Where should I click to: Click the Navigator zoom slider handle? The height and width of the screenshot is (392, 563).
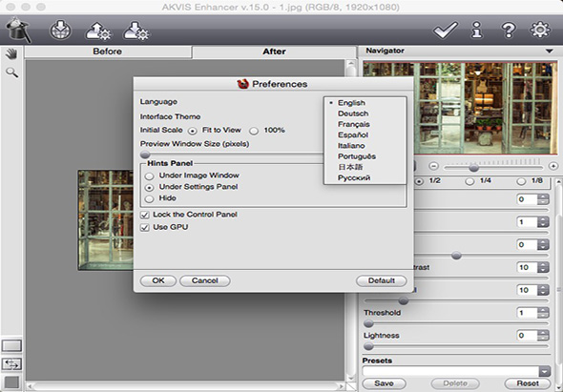[x=474, y=167]
